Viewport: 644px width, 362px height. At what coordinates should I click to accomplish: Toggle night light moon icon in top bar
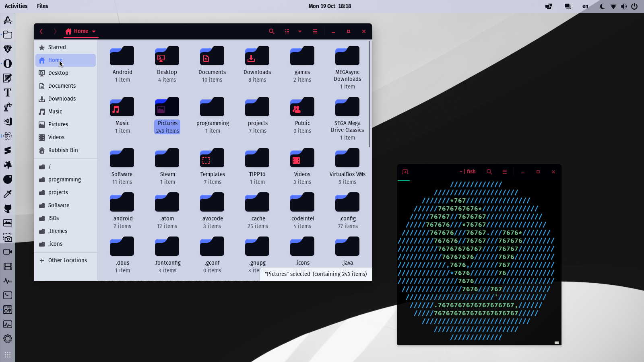pyautogui.click(x=603, y=6)
